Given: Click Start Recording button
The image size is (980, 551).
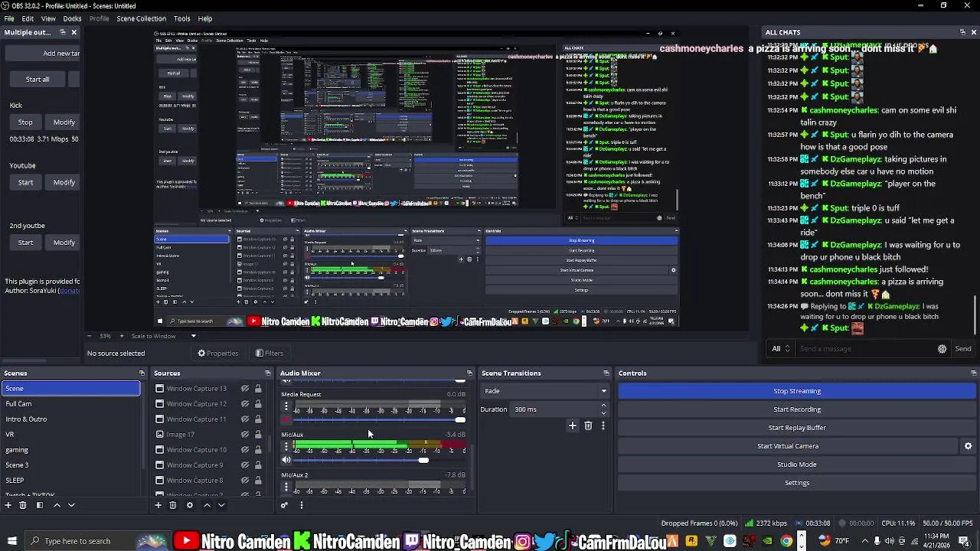Looking at the screenshot, I should coord(796,409).
